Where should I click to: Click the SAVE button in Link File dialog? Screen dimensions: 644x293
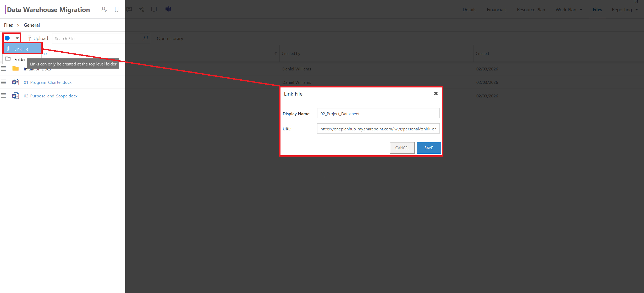tap(428, 148)
